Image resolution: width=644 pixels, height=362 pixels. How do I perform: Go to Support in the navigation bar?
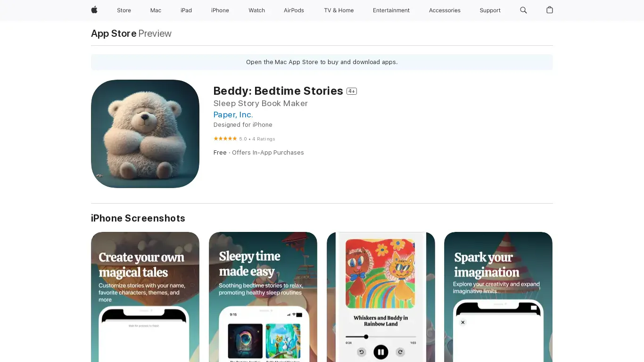(x=490, y=10)
